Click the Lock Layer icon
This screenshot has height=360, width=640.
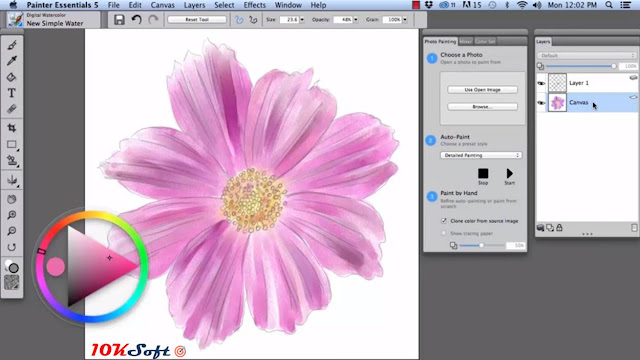pyautogui.click(x=559, y=228)
